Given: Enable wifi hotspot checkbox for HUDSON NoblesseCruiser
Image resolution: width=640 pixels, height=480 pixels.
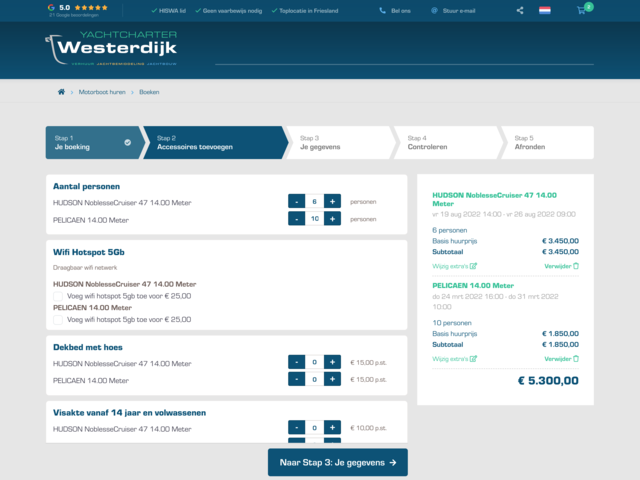Looking at the screenshot, I should pos(58,296).
